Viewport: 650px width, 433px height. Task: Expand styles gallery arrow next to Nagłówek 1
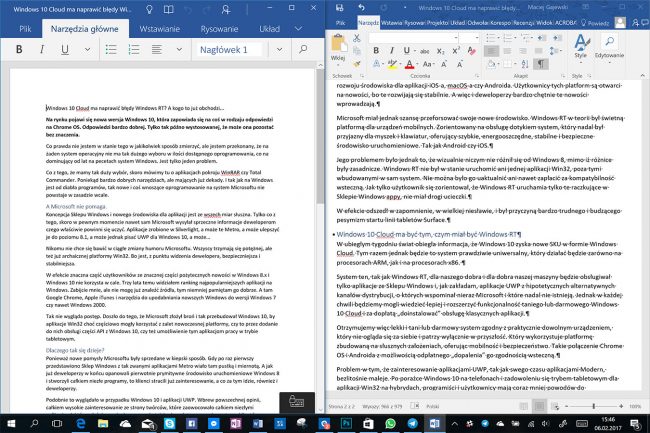tap(279, 50)
